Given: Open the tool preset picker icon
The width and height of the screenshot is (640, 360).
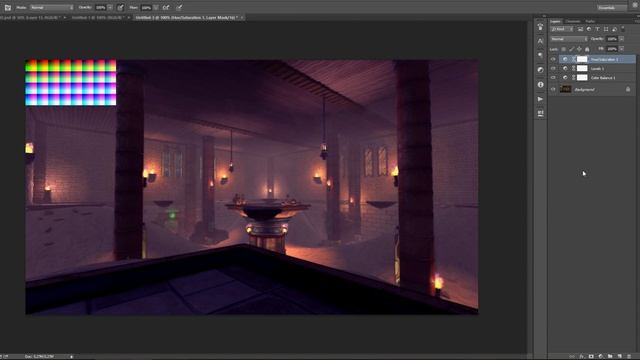Looking at the screenshot, I should [x=7, y=7].
